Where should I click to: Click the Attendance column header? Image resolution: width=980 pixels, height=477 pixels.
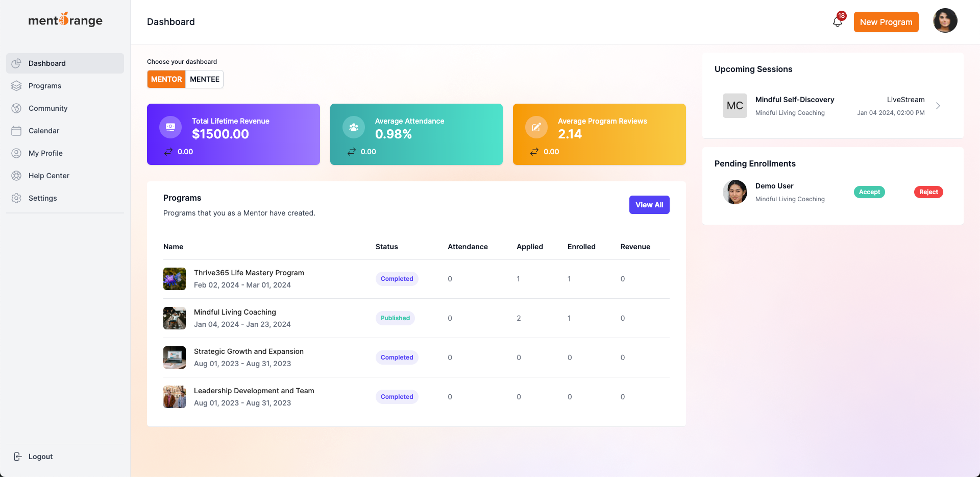(468, 247)
